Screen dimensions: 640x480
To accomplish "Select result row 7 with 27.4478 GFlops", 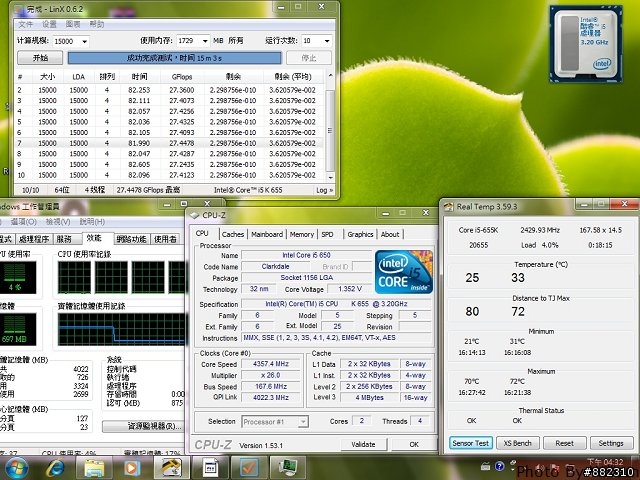I will [x=169, y=143].
